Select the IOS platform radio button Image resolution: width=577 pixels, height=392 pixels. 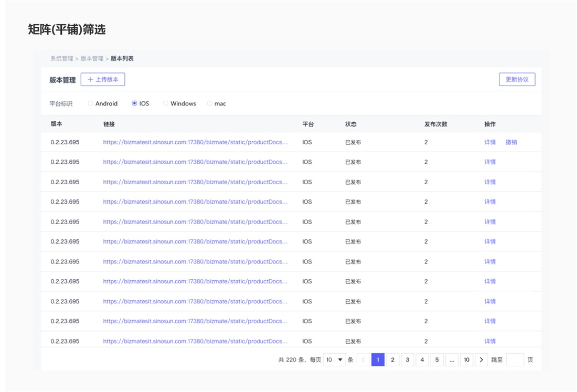pos(135,103)
